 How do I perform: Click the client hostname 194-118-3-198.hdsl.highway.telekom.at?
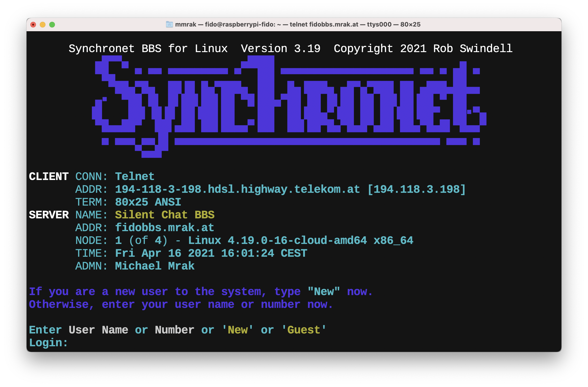click(237, 189)
